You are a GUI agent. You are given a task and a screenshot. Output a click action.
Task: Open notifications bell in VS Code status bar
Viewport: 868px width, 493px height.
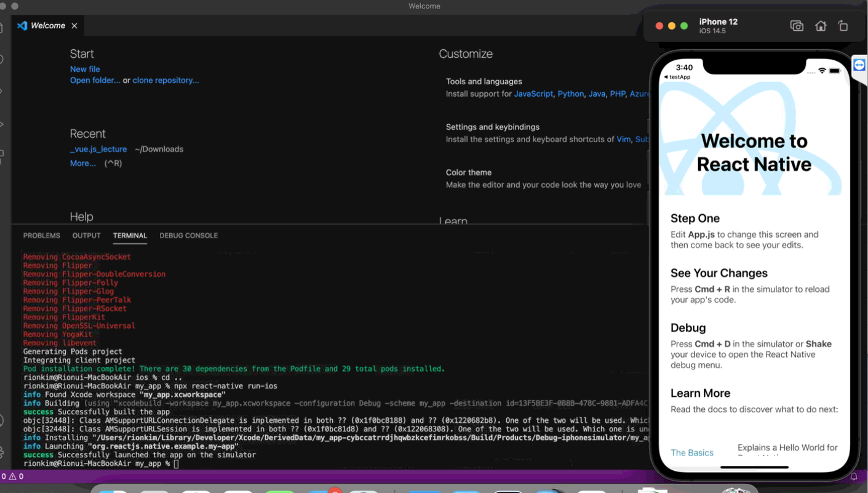coord(854,476)
